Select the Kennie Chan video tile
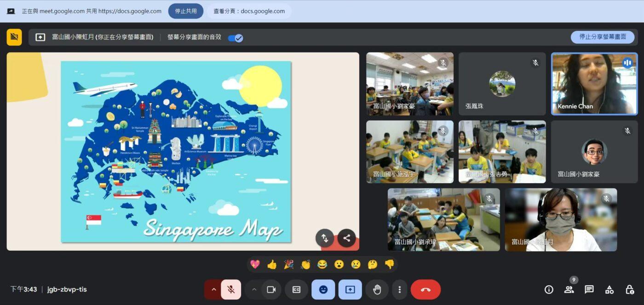Screen dimensions: 644x305 tap(595, 84)
